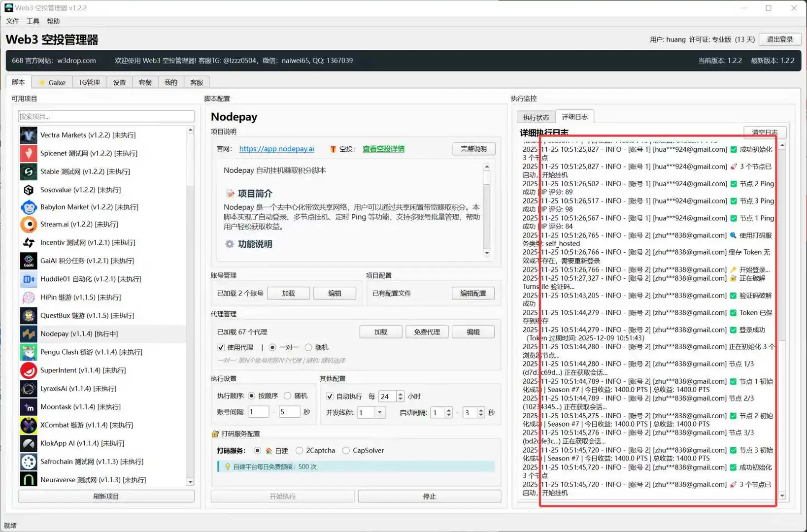Toggle the 自动执行 checkbox
This screenshot has width=807, height=532.
point(330,396)
